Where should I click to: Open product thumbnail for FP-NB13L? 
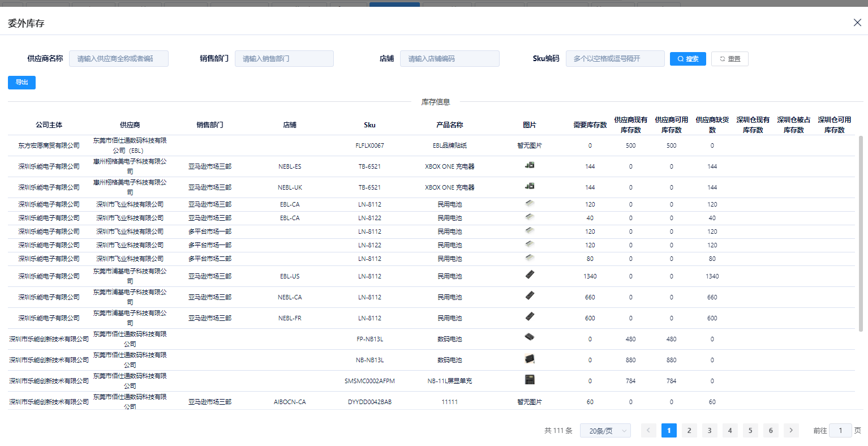[x=530, y=337]
